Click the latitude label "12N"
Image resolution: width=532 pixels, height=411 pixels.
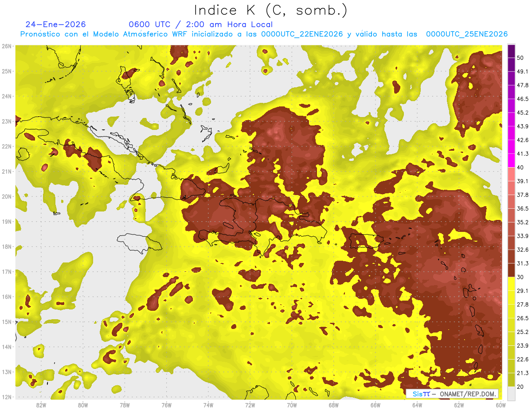7,397
